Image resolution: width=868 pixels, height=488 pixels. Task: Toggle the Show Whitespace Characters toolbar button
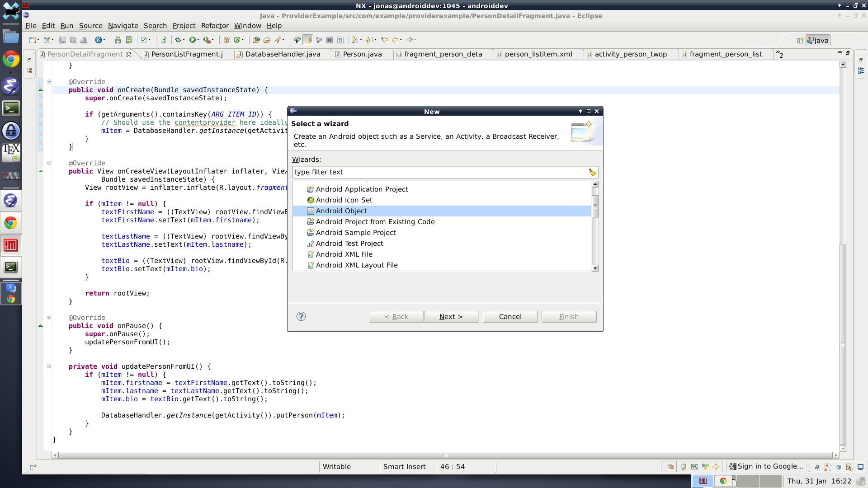(340, 40)
